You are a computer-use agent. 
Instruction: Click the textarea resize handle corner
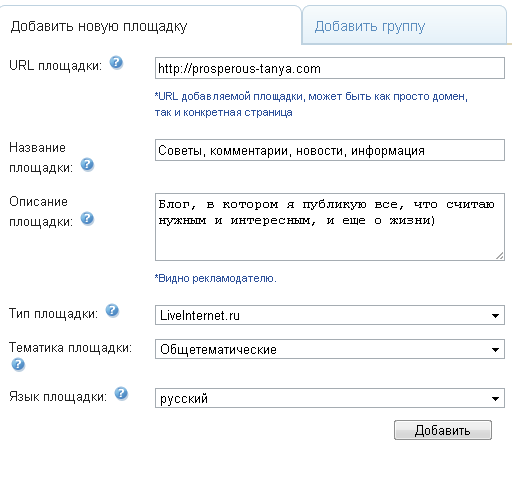(499, 256)
